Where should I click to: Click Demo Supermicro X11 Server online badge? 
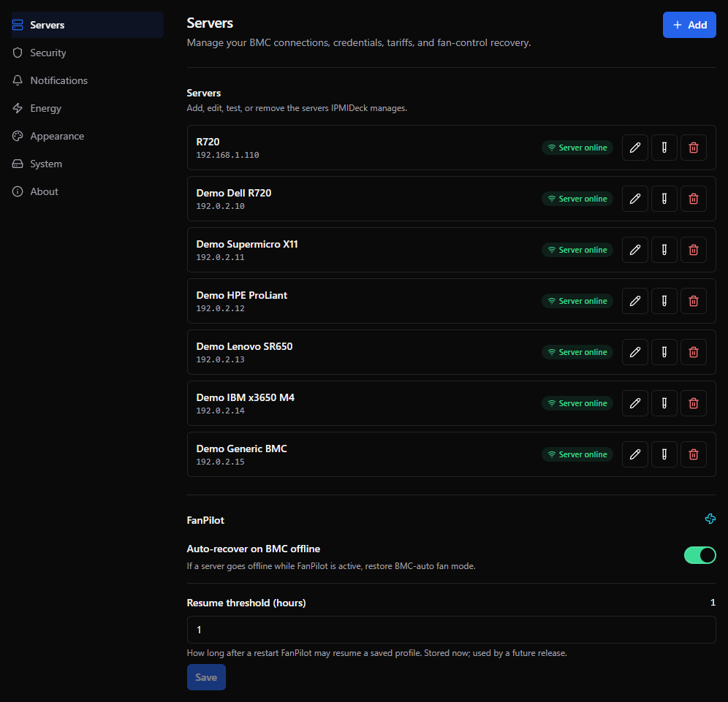coord(577,250)
